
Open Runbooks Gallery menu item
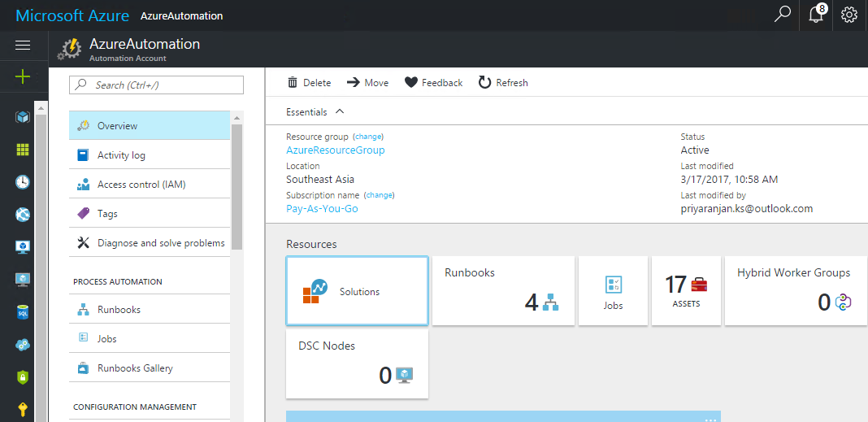[150, 368]
